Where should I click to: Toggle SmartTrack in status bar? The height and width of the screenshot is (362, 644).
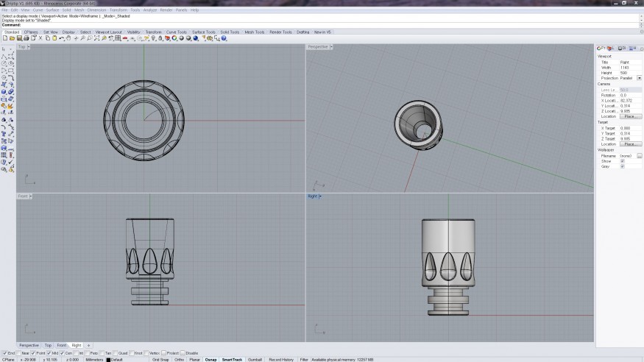click(232, 360)
